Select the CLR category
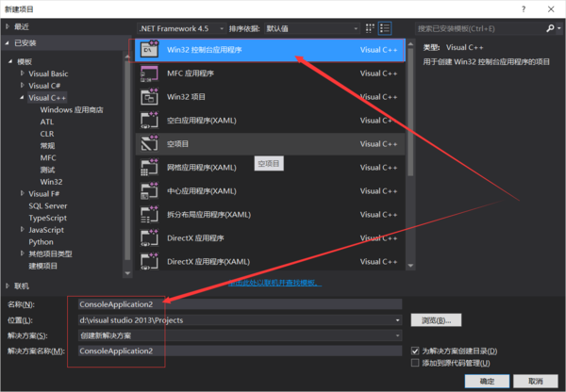 (47, 134)
